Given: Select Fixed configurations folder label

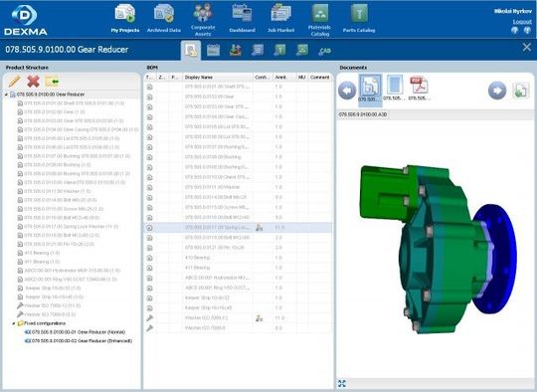Looking at the screenshot, I should (x=45, y=323).
